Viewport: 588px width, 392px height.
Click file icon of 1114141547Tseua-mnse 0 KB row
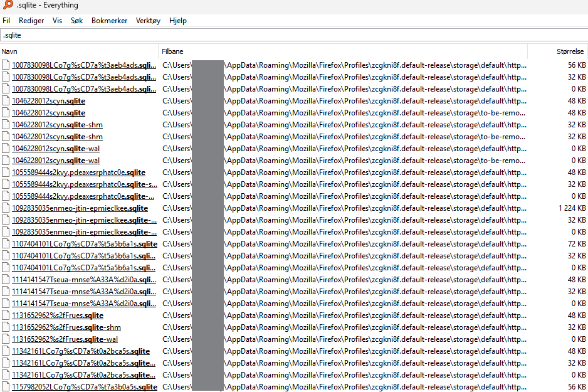click(x=6, y=304)
